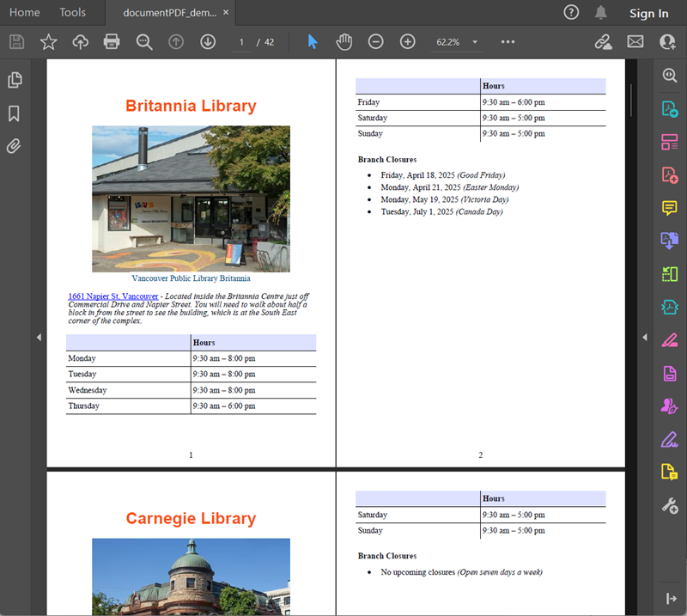Open the zoom level dropdown
687x616 pixels.
(475, 42)
